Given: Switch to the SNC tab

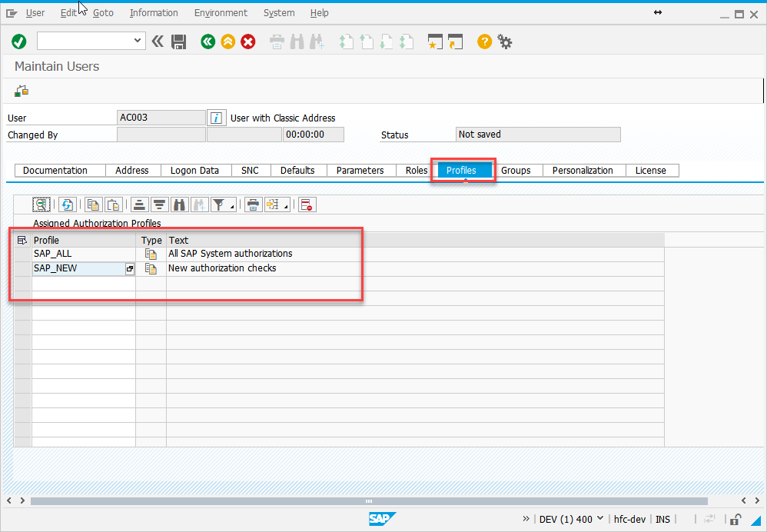Looking at the screenshot, I should coord(250,171).
